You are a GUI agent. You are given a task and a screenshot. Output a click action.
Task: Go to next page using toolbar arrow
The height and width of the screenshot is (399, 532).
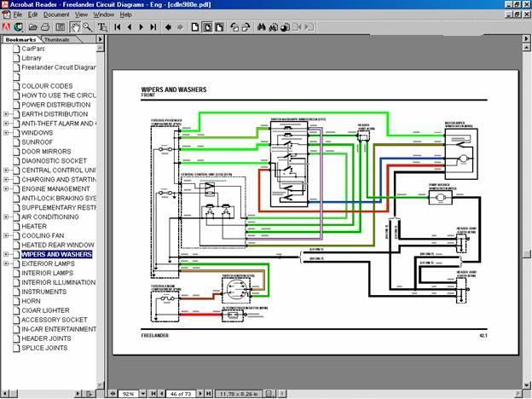(x=142, y=27)
